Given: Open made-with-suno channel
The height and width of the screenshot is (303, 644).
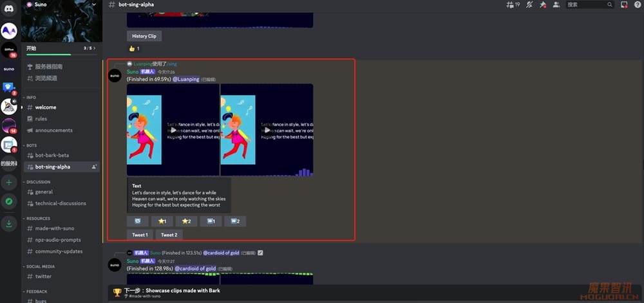Looking at the screenshot, I should coord(62,228).
